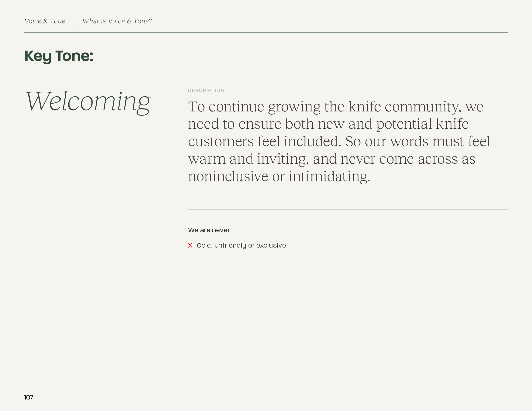Viewport: 532px width, 411px height.
Task: Click the Key Tone: title
Action: pos(59,56)
